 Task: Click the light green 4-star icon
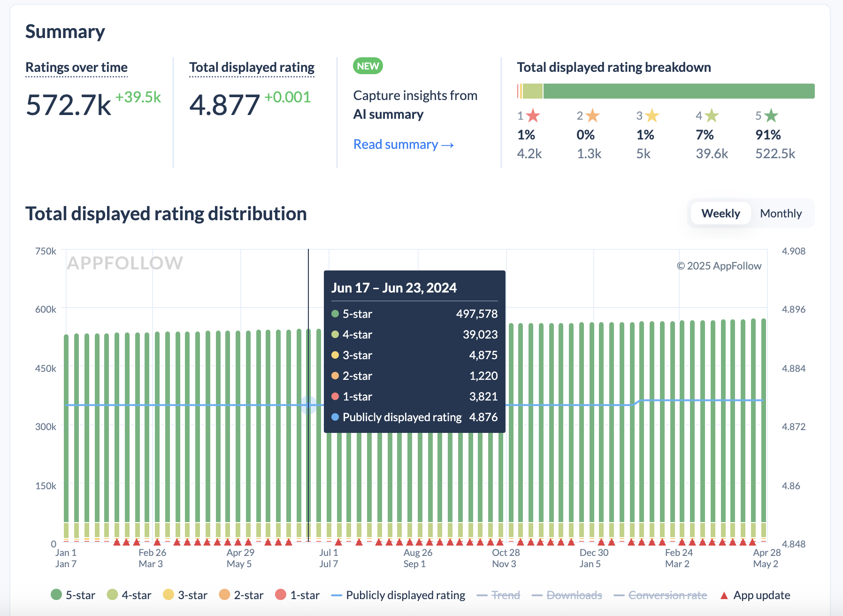pos(712,115)
